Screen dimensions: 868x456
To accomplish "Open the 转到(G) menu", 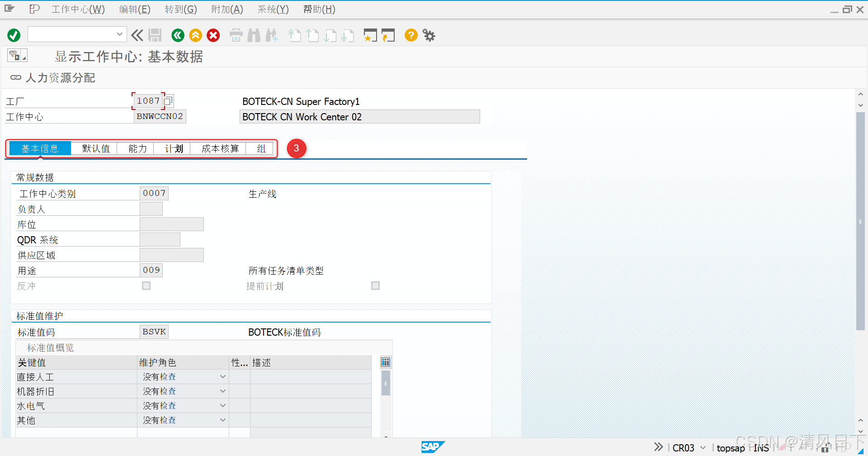I will tap(181, 9).
